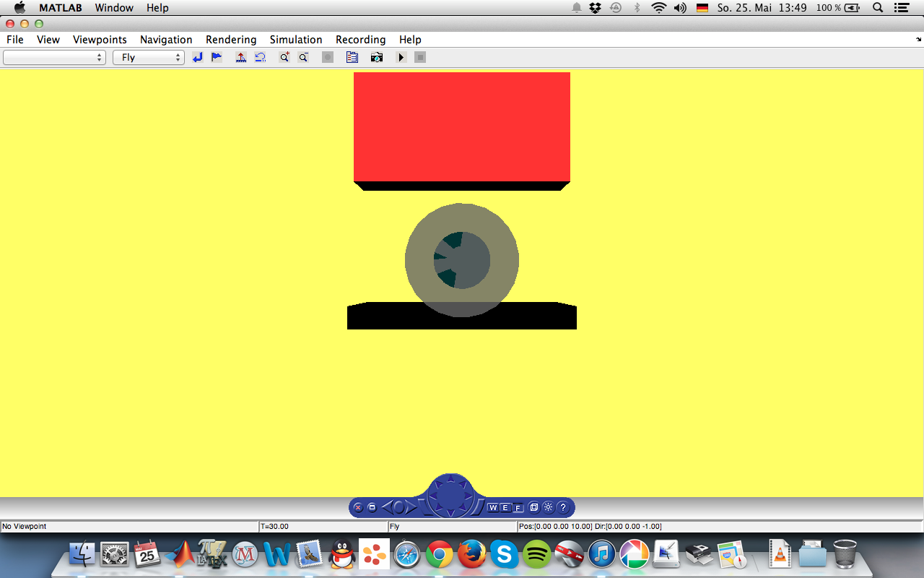
Task: Toggle Fly mode with the F button
Action: coord(518,508)
